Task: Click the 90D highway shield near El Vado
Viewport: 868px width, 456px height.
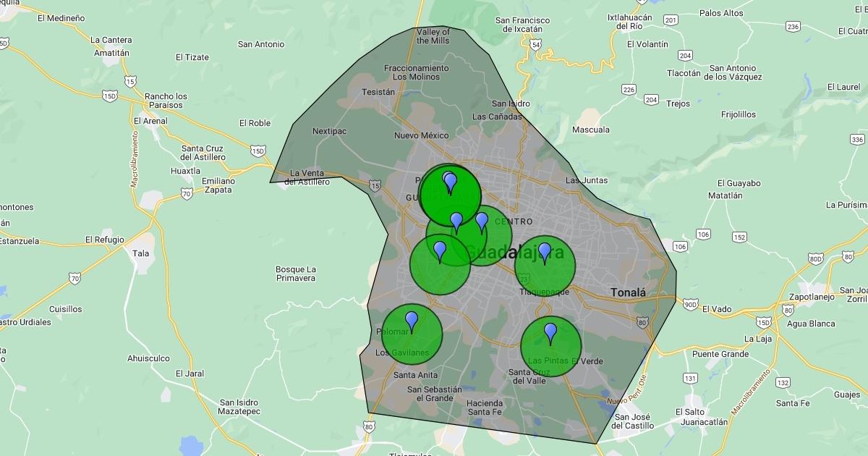Action: tap(691, 303)
